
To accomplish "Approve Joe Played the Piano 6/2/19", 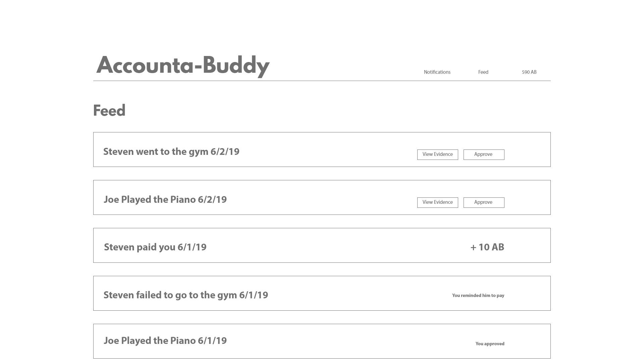I will pos(484,202).
